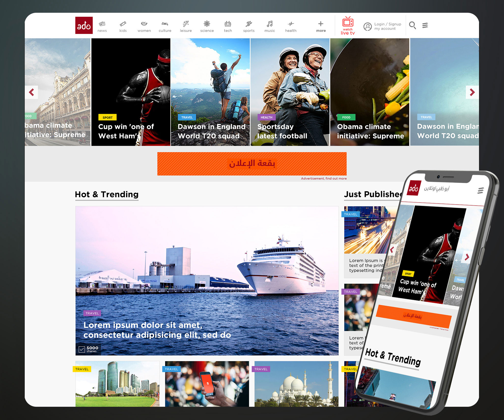Image resolution: width=504 pixels, height=420 pixels.
Task: Click the orange Arabic advertisement banner
Action: [252, 164]
